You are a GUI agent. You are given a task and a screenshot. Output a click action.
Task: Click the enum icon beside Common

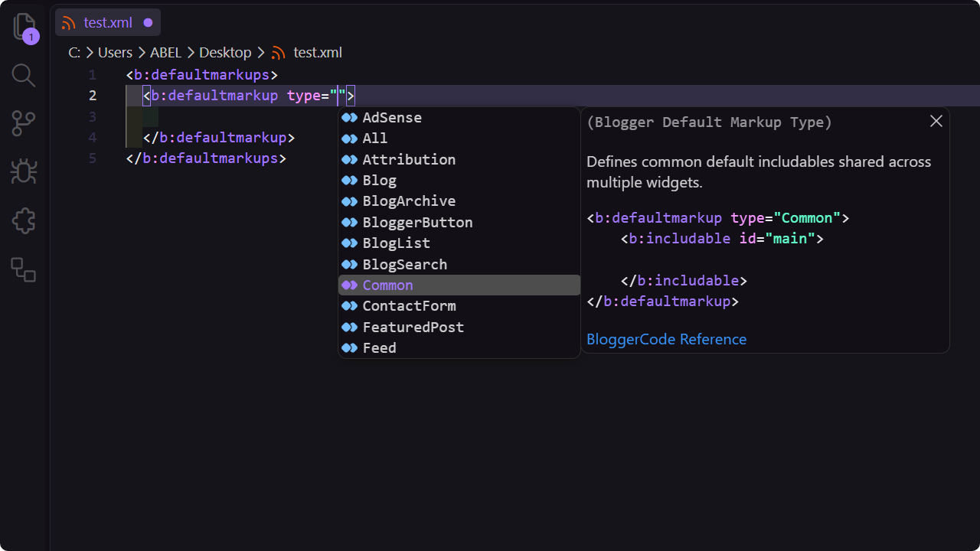coord(350,285)
